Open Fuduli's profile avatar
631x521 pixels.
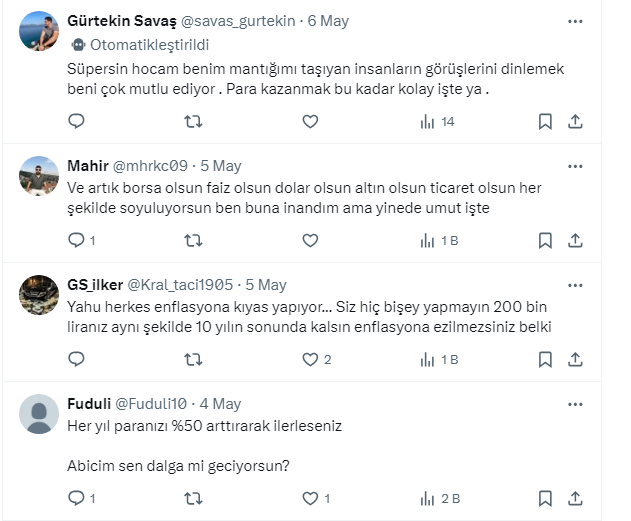(40, 414)
